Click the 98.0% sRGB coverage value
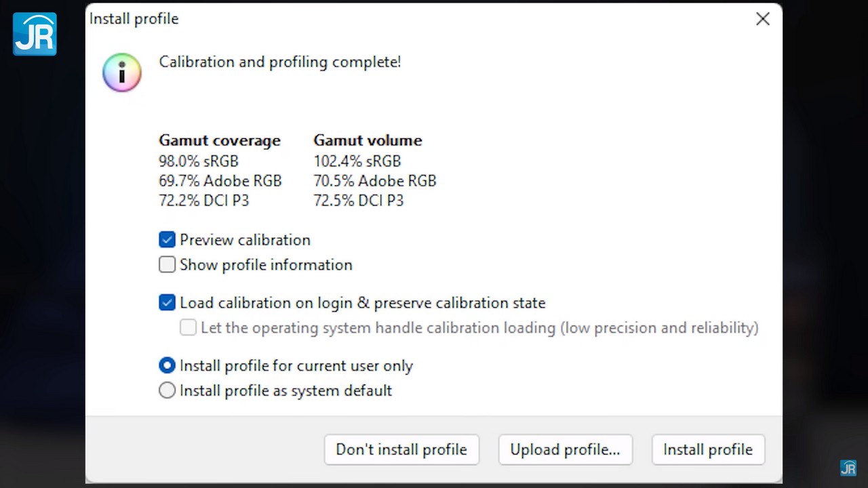The height and width of the screenshot is (488, 868). (198, 161)
